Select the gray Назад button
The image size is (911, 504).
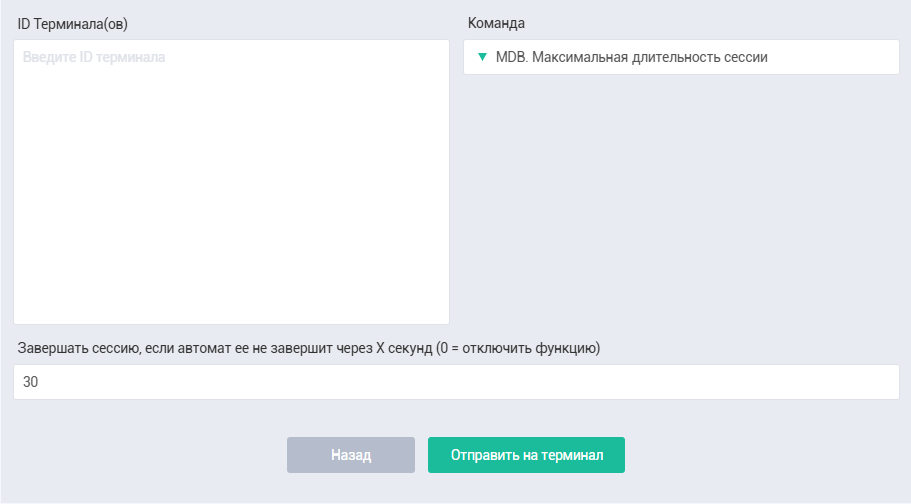pos(351,455)
